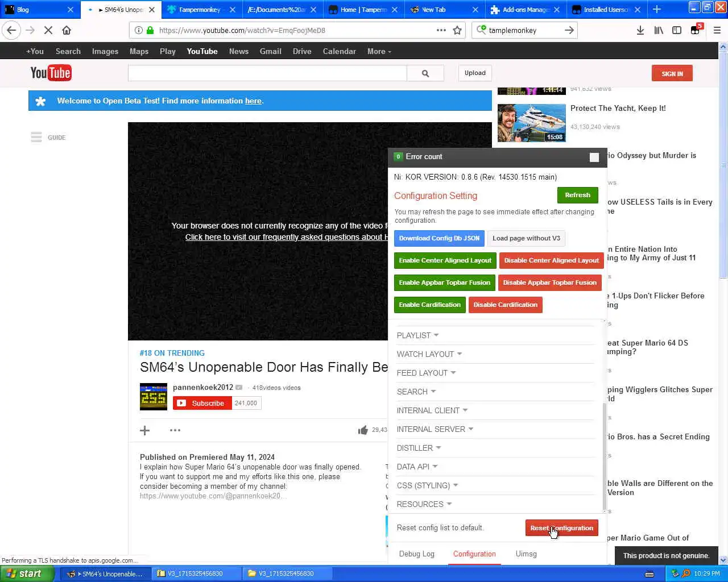
Task: Open the Firefox home page icon
Action: click(67, 30)
